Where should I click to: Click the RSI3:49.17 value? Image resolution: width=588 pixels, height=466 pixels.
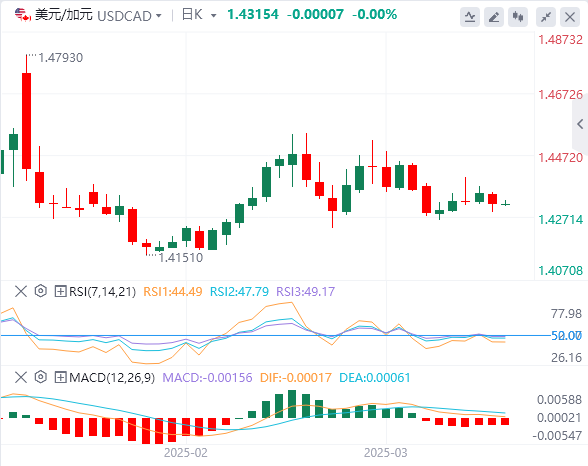coord(306,292)
